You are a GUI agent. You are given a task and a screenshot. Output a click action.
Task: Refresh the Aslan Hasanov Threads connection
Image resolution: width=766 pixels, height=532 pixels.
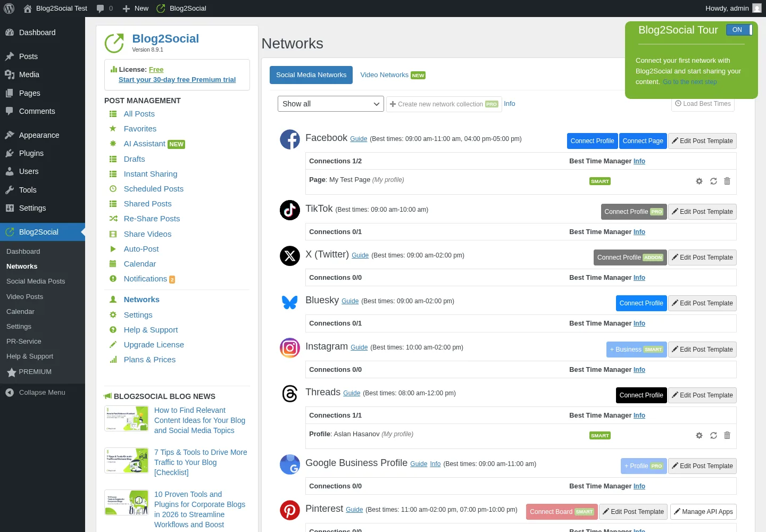point(713,436)
